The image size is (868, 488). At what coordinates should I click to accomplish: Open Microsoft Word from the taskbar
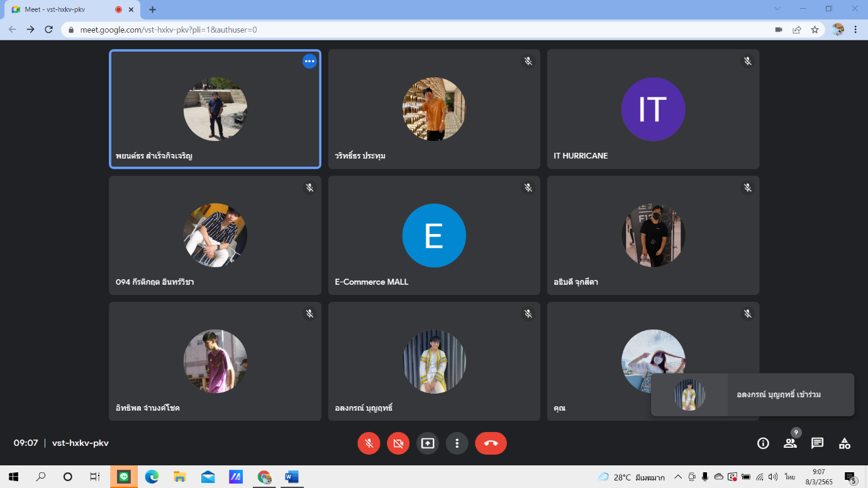[x=291, y=477]
